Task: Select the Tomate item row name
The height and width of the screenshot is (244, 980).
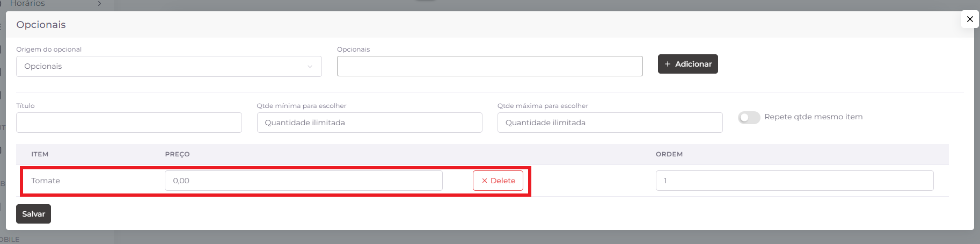Action: [x=46, y=181]
